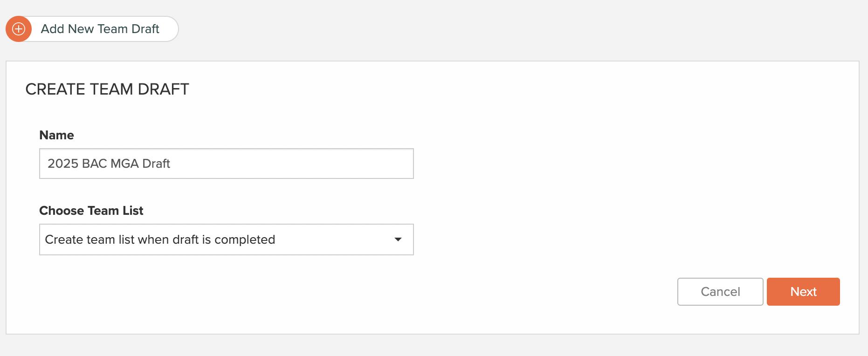Click the dropdown arrow in the team list selector
This screenshot has width=868, height=356.
pyautogui.click(x=398, y=240)
